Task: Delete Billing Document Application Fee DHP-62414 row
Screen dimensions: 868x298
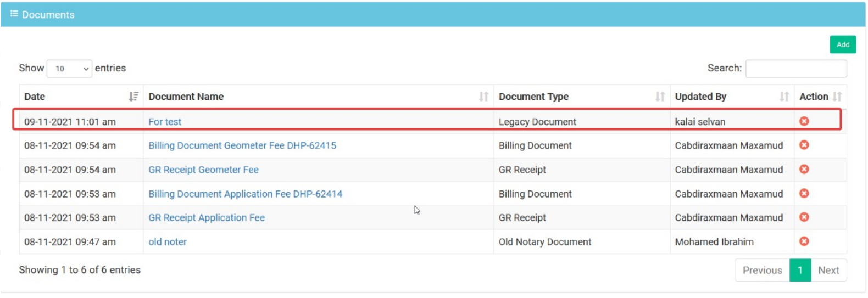Action: (x=804, y=193)
